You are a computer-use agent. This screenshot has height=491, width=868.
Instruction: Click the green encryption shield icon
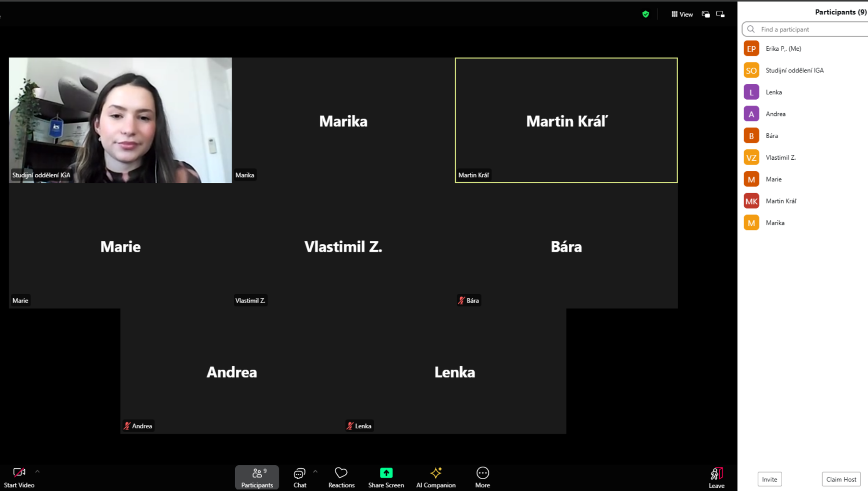pos(646,14)
